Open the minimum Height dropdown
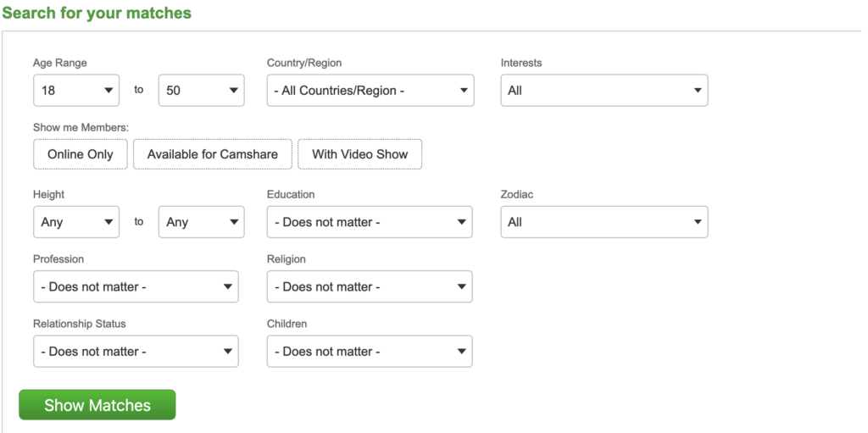This screenshot has height=433, width=868. (76, 222)
